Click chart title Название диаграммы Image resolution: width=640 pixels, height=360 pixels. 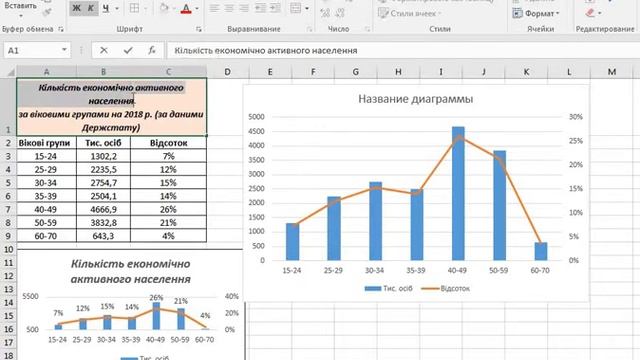tap(416, 99)
